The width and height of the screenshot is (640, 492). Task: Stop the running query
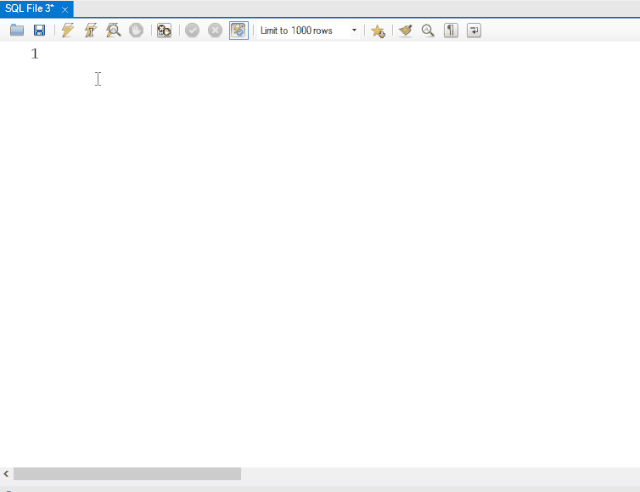pos(136,31)
